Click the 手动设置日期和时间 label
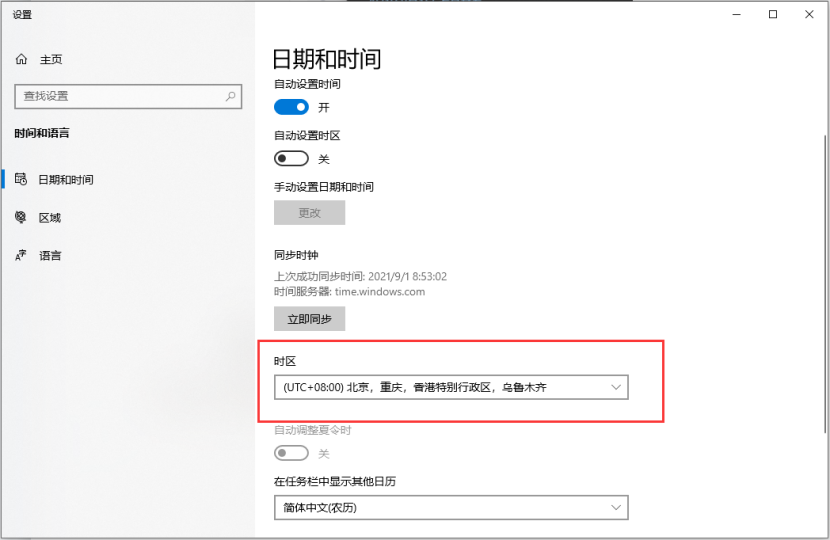 click(x=323, y=187)
